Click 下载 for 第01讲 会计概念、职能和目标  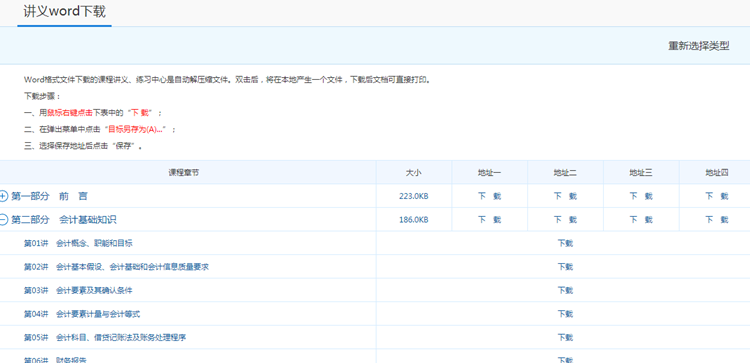pos(565,243)
